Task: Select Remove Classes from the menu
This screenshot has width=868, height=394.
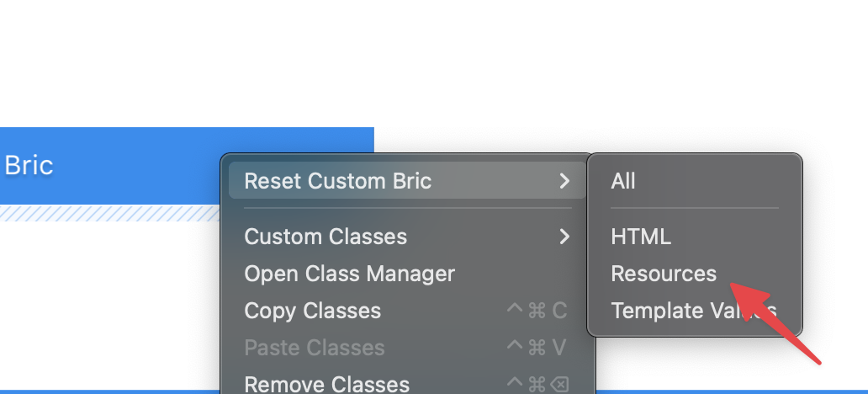Action: tap(326, 384)
